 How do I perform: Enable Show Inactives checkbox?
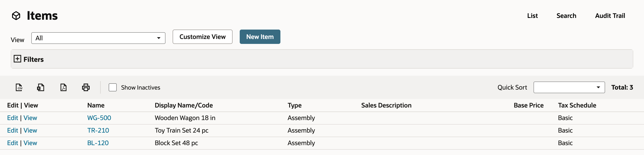(113, 87)
